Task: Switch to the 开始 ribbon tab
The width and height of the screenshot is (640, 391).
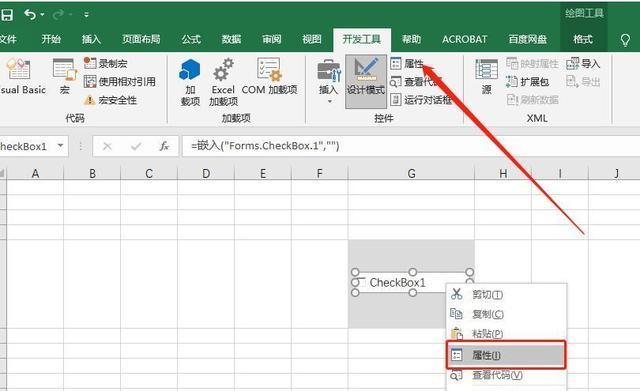Action: [51, 39]
